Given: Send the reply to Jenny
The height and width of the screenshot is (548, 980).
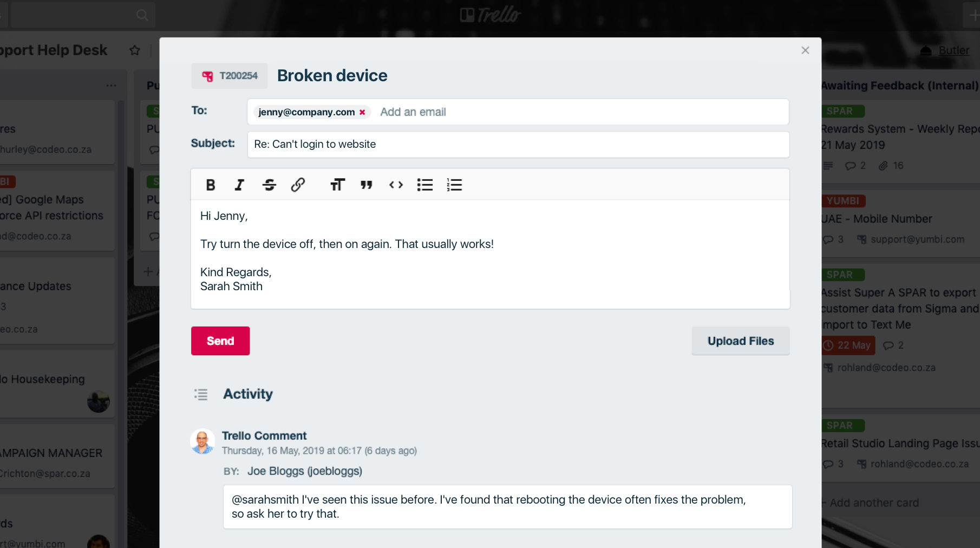Looking at the screenshot, I should tap(220, 341).
